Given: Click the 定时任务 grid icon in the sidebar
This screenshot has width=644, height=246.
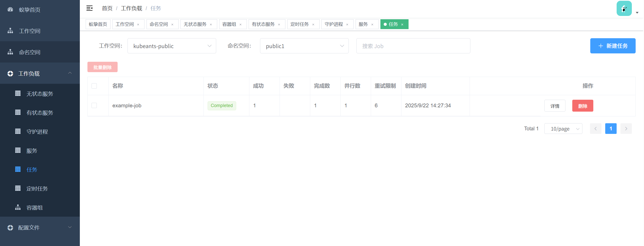Looking at the screenshot, I should [18, 189].
